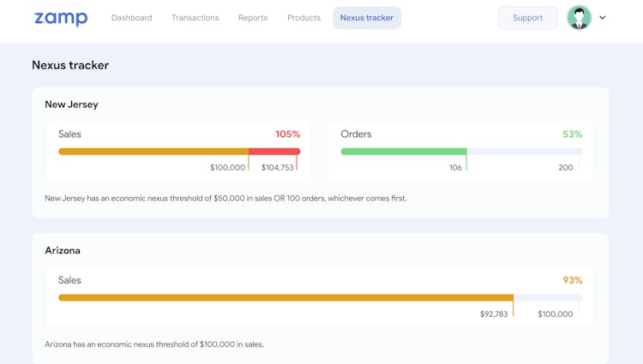Select the Nexus tracker tab
This screenshot has width=643, height=364.
[367, 18]
